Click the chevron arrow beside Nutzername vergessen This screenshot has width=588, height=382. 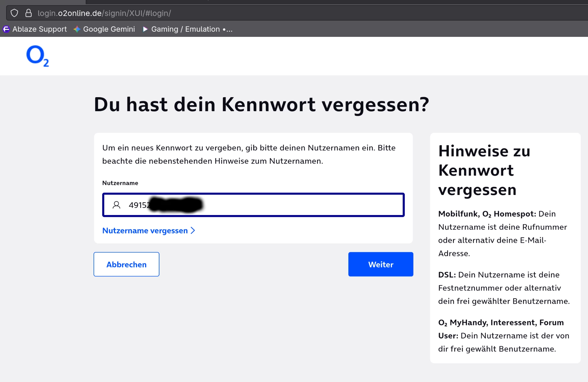pos(193,231)
